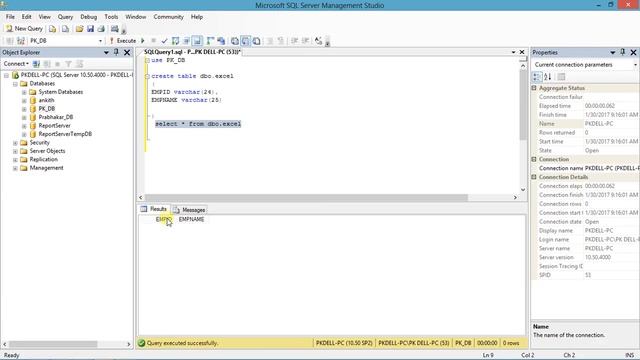Click the Change Connection icon beside the database box
Image resolution: width=640 pixels, height=360 pixels.
(21, 41)
